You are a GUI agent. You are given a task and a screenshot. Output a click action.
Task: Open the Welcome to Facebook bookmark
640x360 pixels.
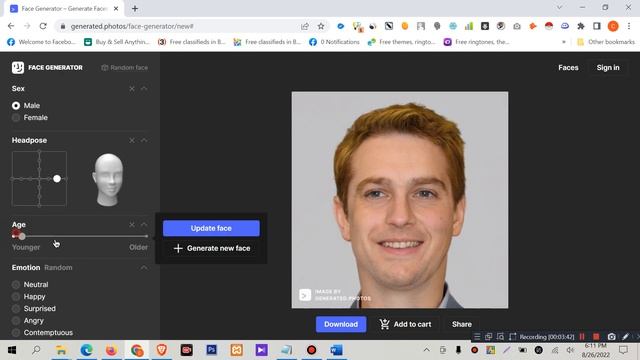pyautogui.click(x=41, y=42)
